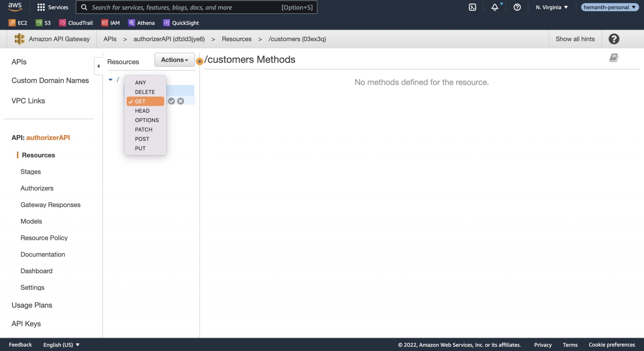Screen dimensions: 644x351
Task: Cancel method creation with the X icon
Action: [180, 101]
